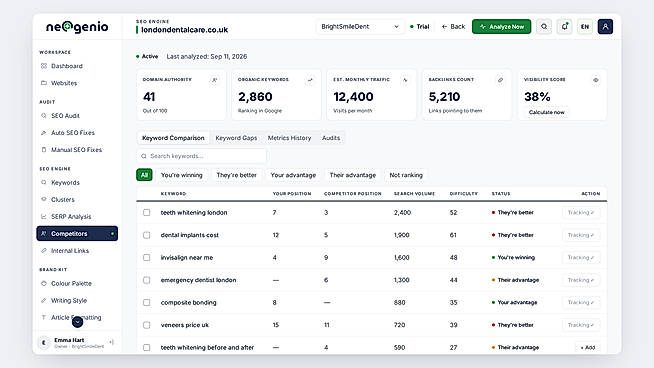Check the dental implants cost row checkbox

(146, 235)
